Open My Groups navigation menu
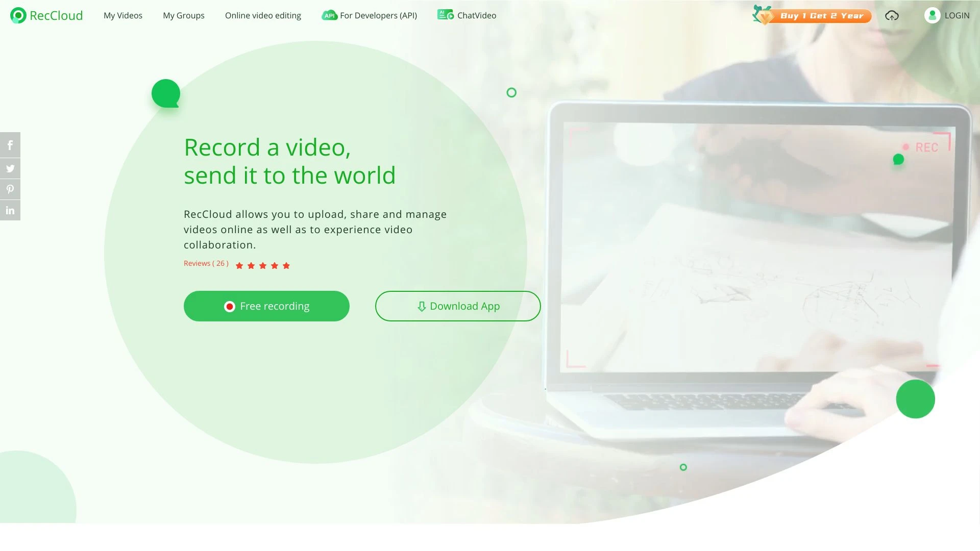The width and height of the screenshot is (980, 551). tap(183, 15)
